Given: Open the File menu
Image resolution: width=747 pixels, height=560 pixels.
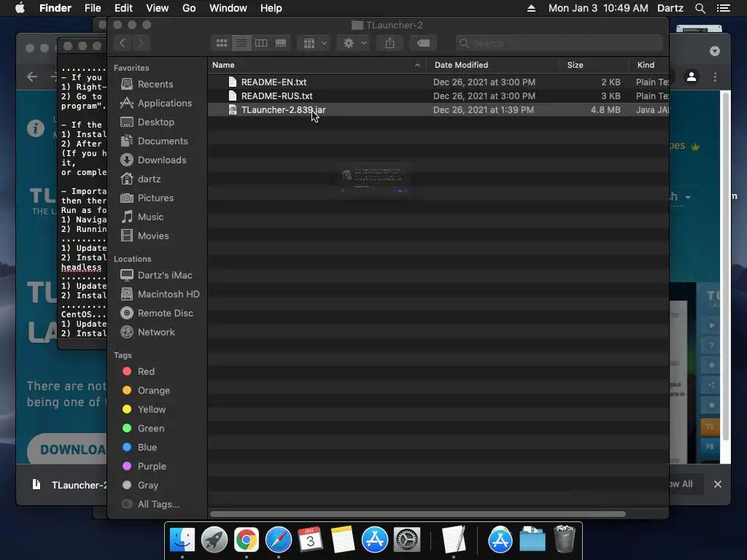Looking at the screenshot, I should (93, 8).
